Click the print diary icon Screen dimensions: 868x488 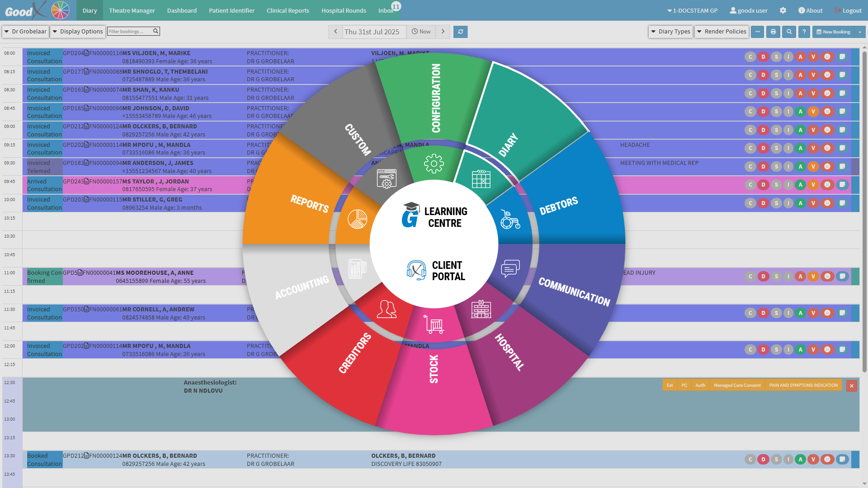click(x=773, y=32)
